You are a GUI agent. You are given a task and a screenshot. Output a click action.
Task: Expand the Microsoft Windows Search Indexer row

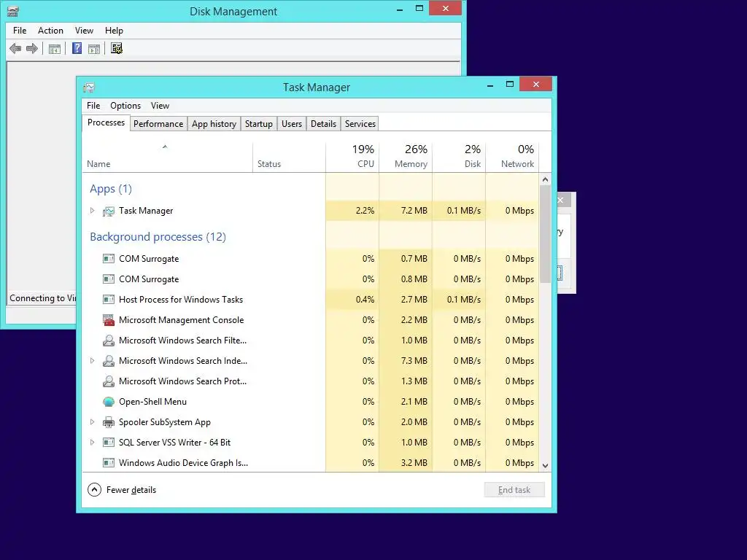93,361
